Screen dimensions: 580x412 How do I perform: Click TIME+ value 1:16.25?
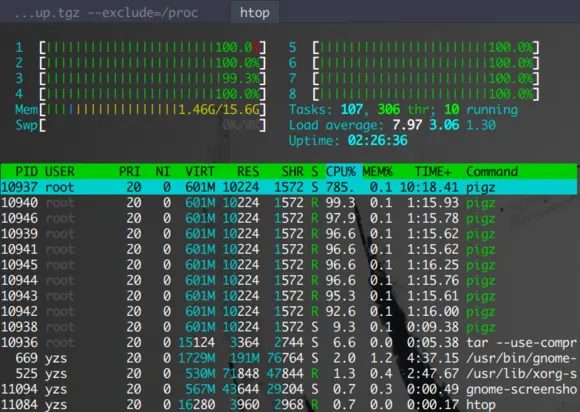pos(433,265)
